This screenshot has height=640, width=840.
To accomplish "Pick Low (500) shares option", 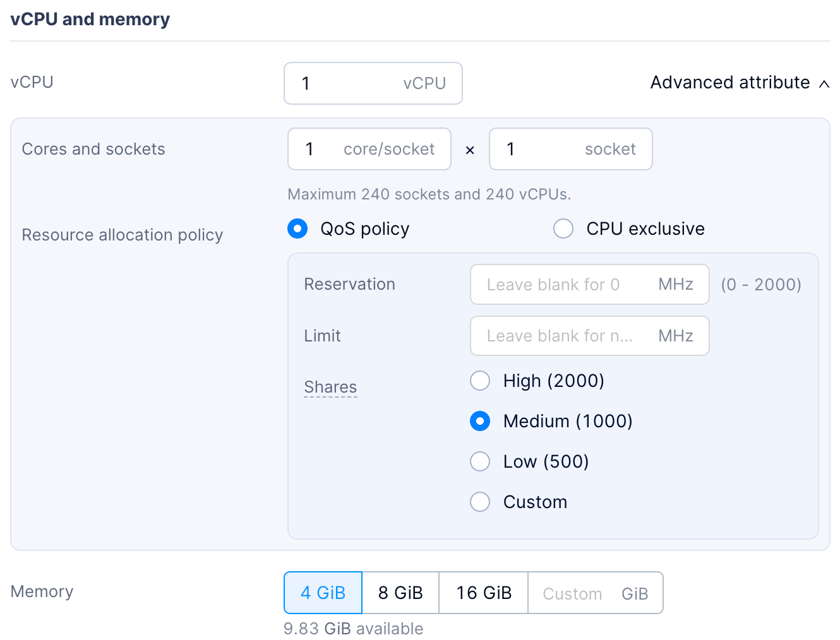I will tap(480, 461).
